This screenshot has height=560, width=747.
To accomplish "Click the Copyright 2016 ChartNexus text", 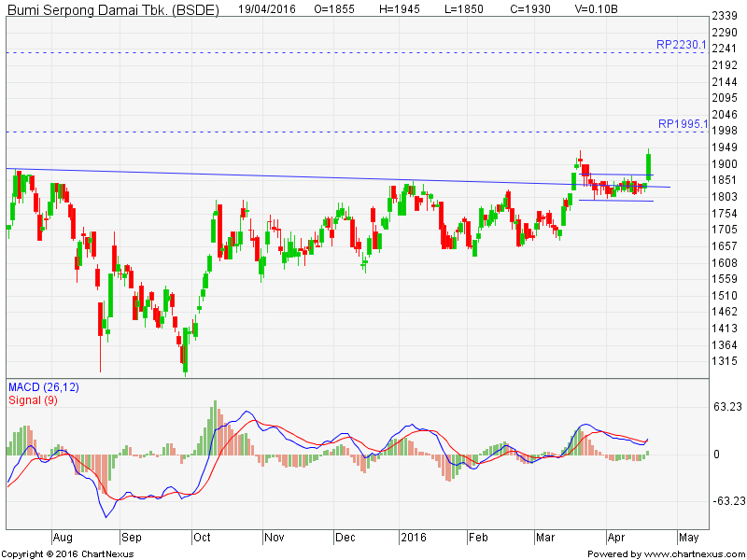I will (x=71, y=553).
